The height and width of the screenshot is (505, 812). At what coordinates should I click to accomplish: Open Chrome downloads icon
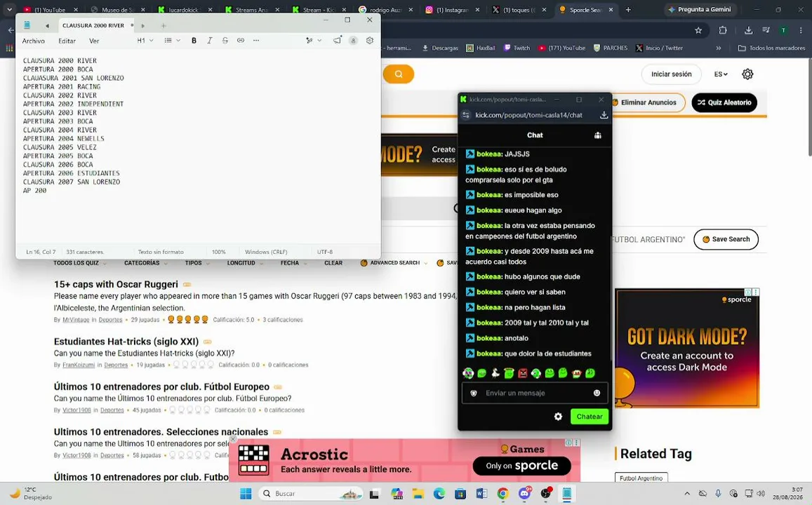[748, 31]
